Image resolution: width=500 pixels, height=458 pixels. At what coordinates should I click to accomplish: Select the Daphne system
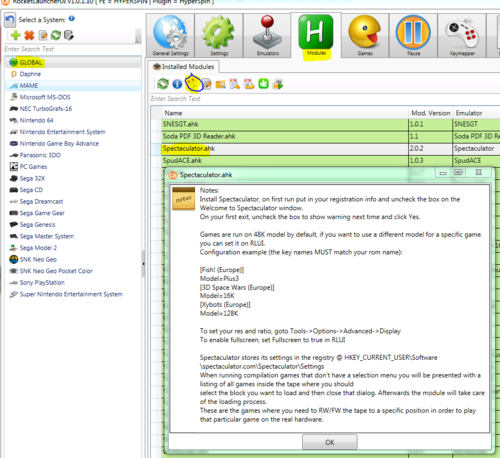[x=73, y=74]
